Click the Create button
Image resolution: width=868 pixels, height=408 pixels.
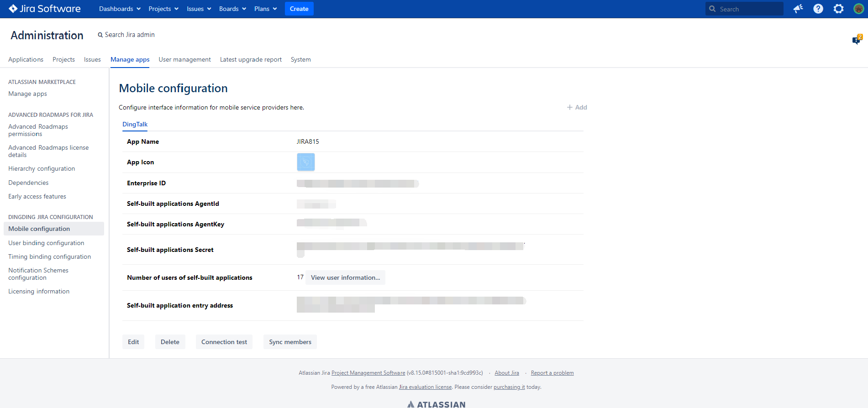[x=299, y=9]
